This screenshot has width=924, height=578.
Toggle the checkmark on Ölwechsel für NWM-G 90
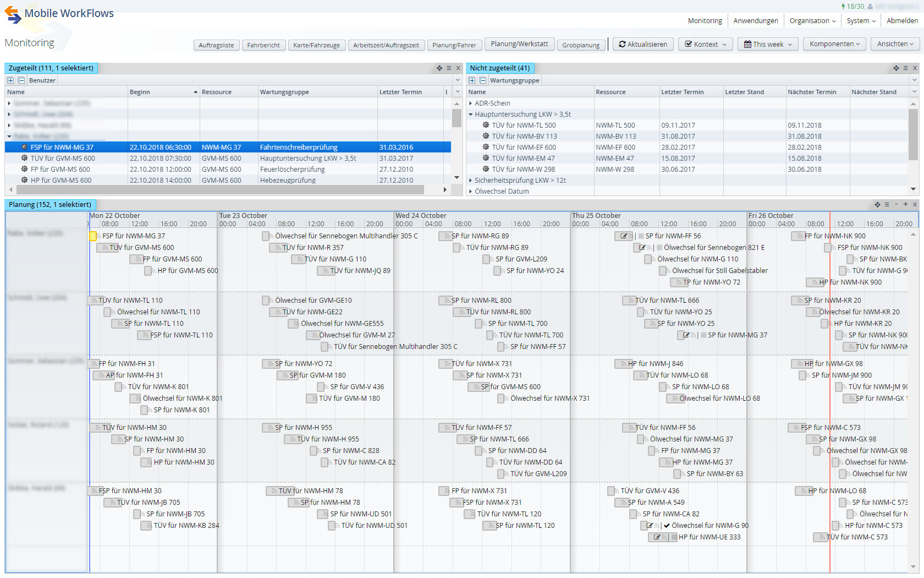(x=667, y=526)
